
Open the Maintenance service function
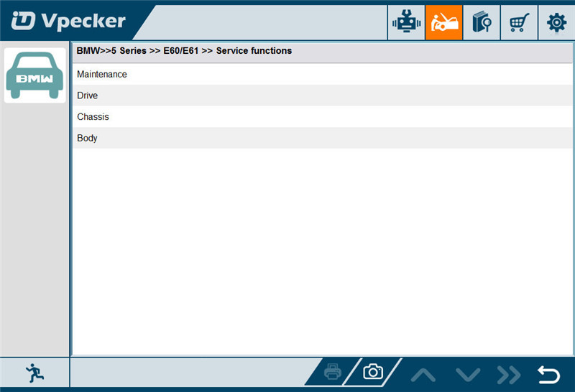102,75
